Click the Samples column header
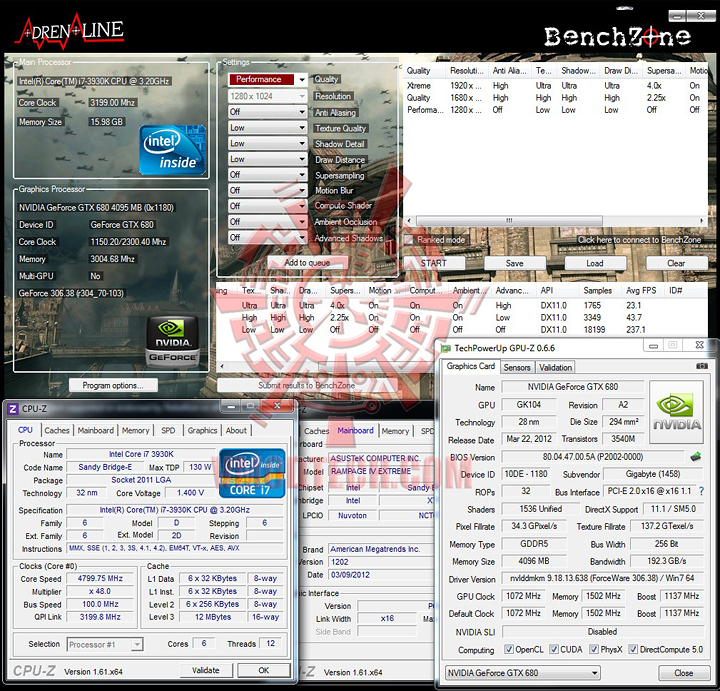The width and height of the screenshot is (720, 691). (x=597, y=291)
